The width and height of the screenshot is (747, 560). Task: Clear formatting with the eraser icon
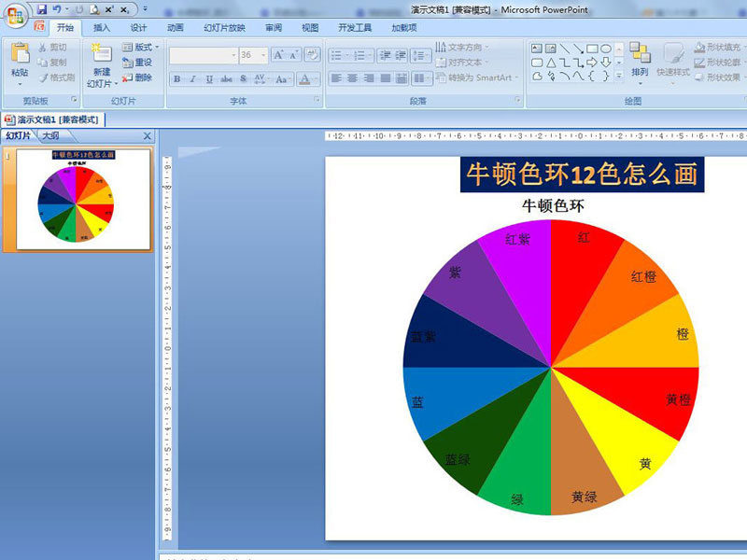click(312, 55)
